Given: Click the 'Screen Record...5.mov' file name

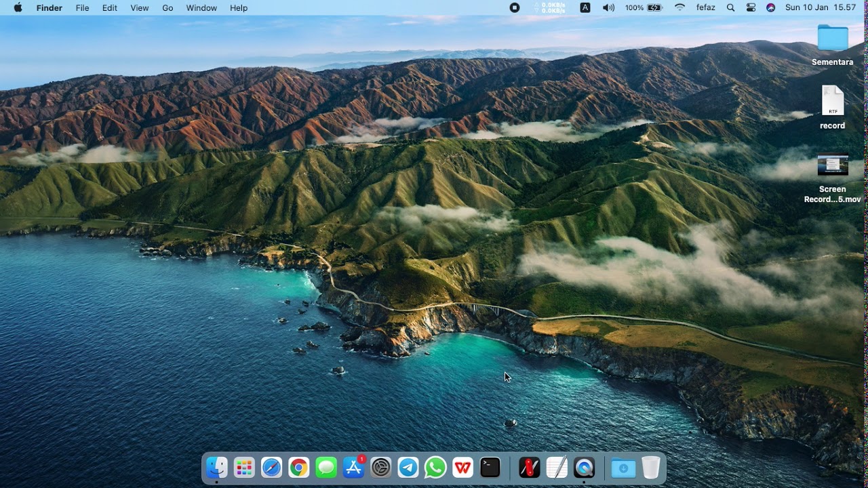Looking at the screenshot, I should (833, 194).
